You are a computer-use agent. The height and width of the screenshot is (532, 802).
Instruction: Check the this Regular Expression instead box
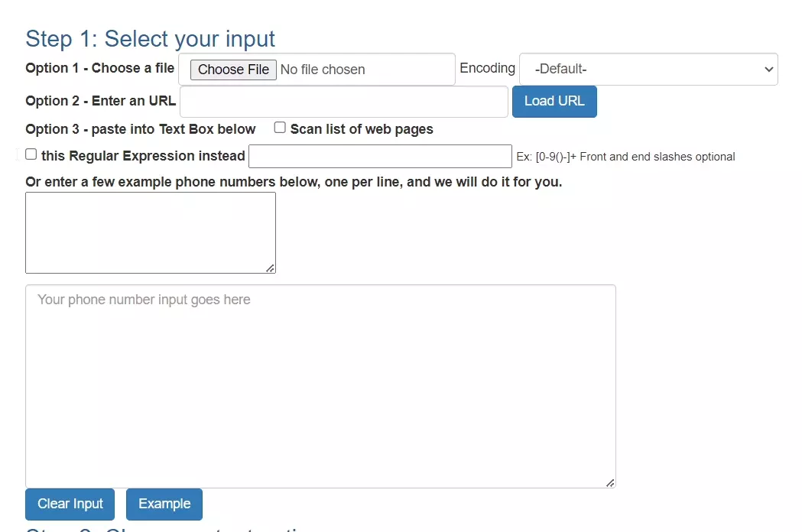coord(31,154)
